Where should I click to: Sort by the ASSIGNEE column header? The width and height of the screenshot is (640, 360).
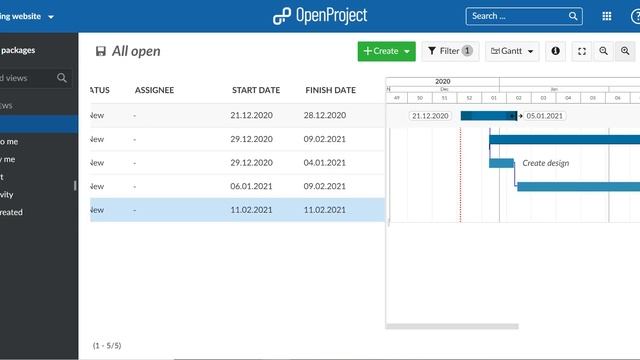pyautogui.click(x=154, y=90)
